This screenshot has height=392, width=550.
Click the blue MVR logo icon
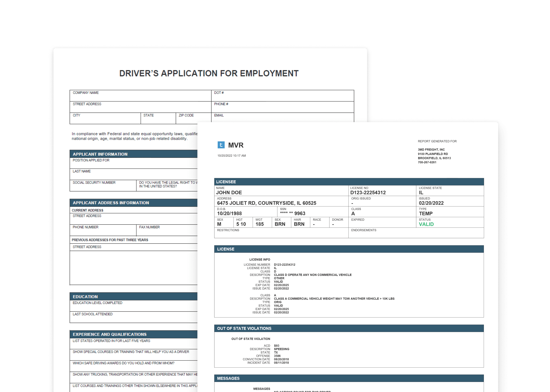tap(221, 145)
